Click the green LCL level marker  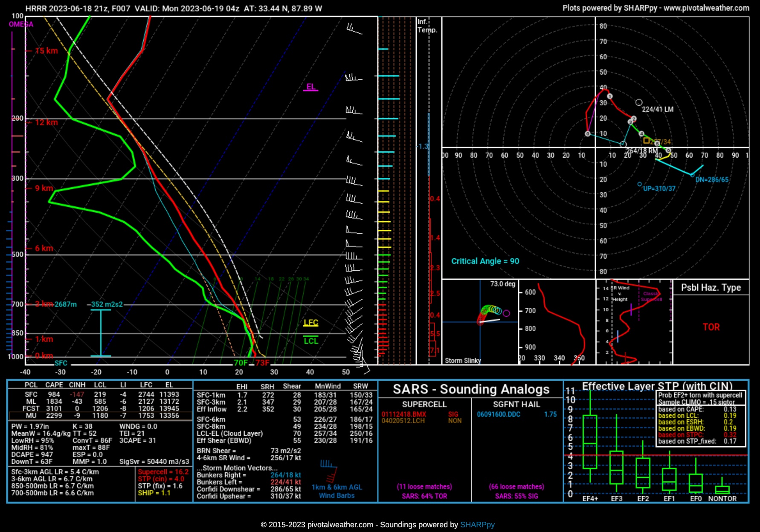tap(310, 341)
